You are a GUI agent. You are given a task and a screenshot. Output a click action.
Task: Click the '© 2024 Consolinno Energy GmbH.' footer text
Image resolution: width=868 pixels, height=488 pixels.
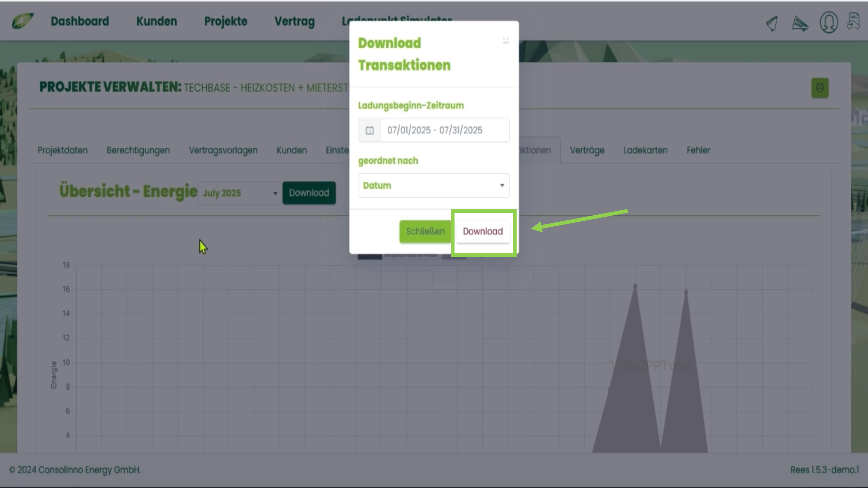click(x=75, y=470)
